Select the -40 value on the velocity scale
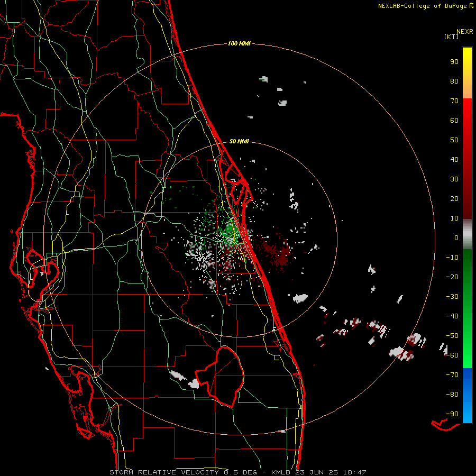The width and height of the screenshot is (476, 476). click(x=452, y=316)
